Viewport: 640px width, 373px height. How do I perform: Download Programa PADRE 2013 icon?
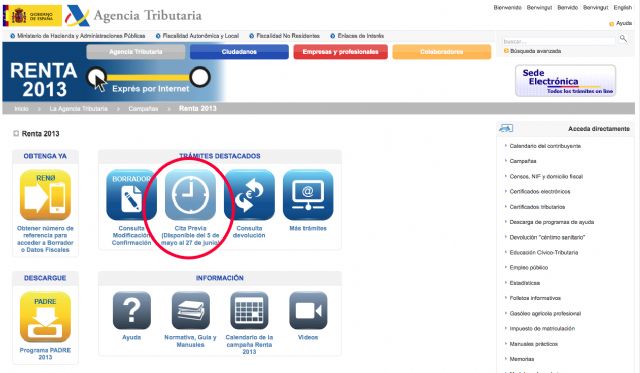(45, 317)
